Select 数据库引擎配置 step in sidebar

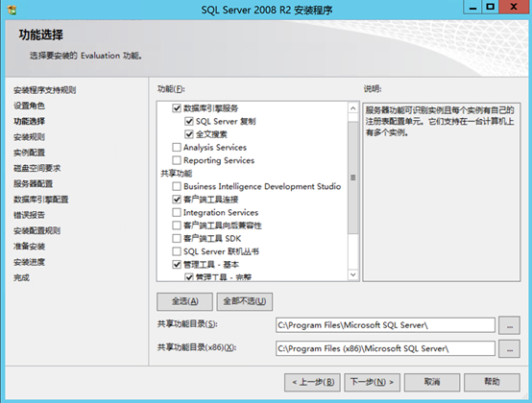[x=41, y=200]
